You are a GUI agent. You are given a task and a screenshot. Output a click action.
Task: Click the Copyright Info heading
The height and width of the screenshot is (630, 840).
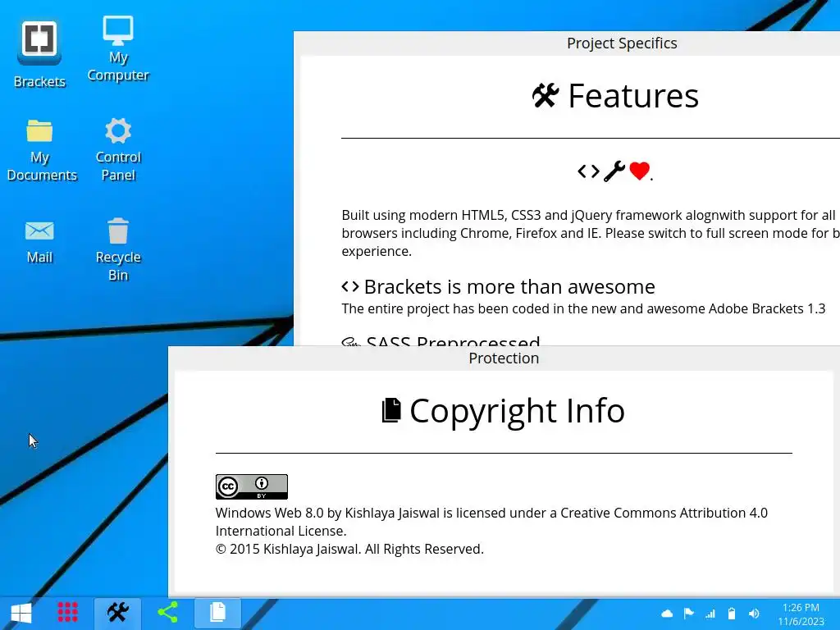coord(517,411)
